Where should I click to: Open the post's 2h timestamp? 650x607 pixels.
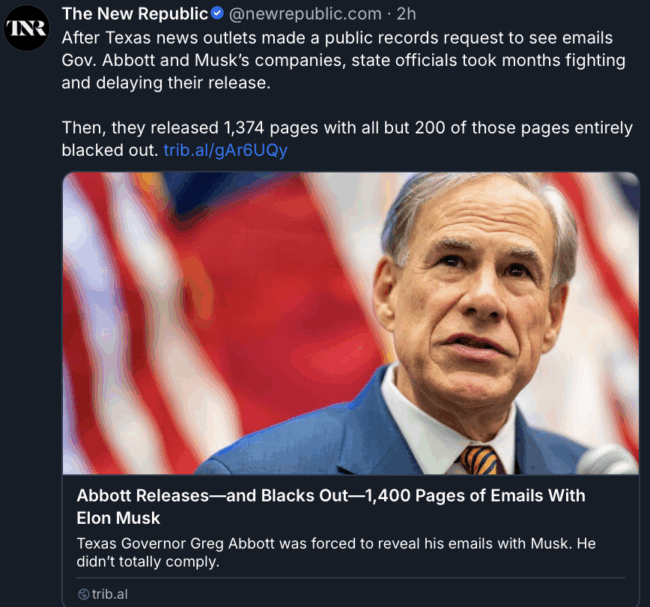pos(406,14)
